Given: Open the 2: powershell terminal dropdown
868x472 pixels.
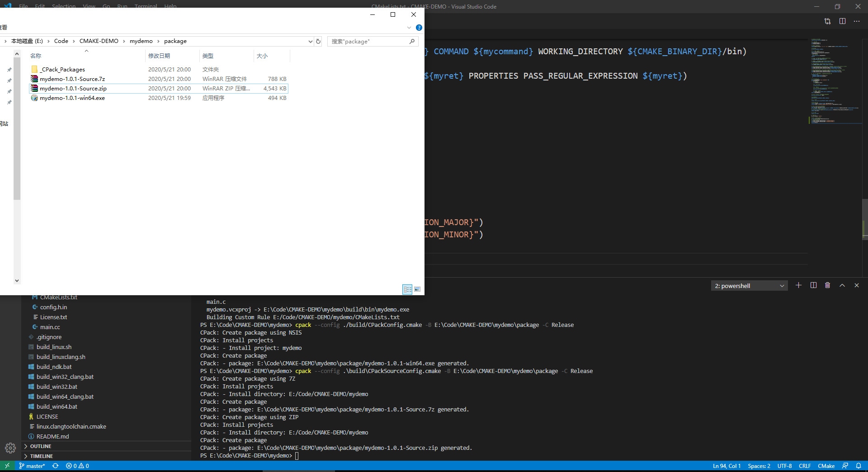Looking at the screenshot, I should pyautogui.click(x=748, y=285).
